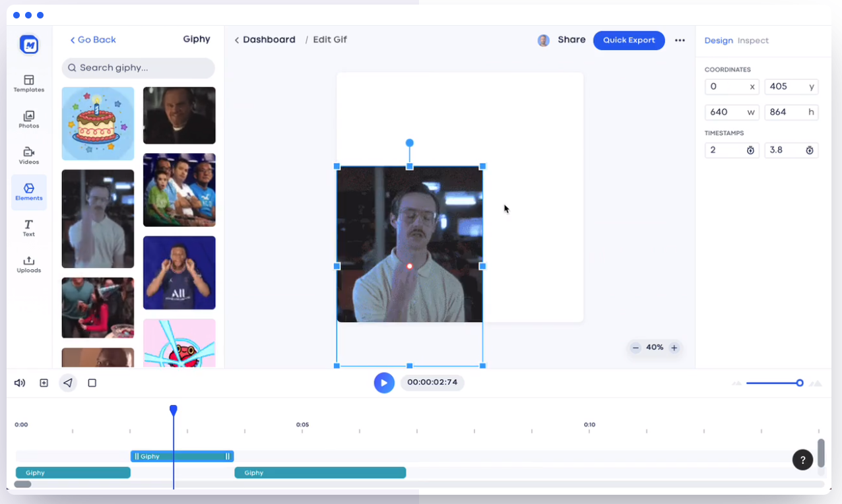
Task: Click the bottom-left resize handle of GIF
Action: pos(337,365)
